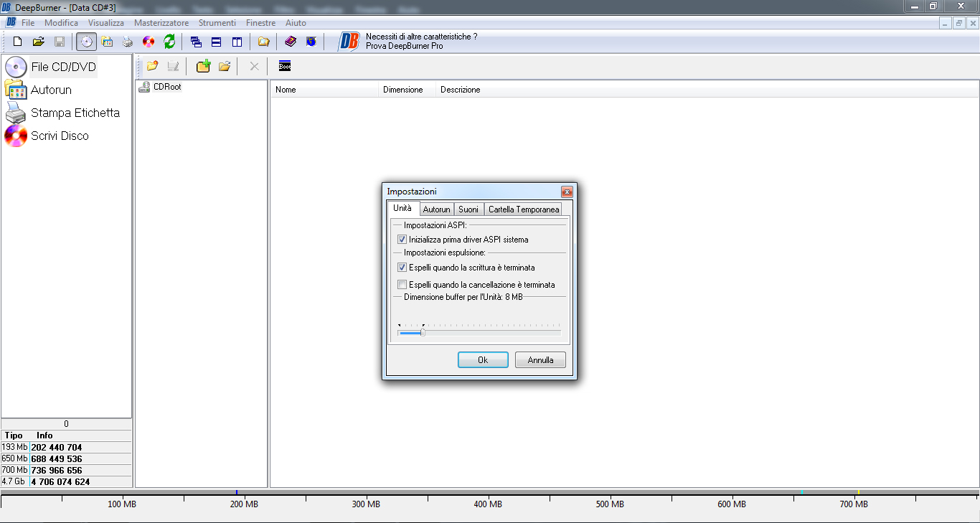Click the Boot image icon
980x523 pixels.
click(x=285, y=67)
